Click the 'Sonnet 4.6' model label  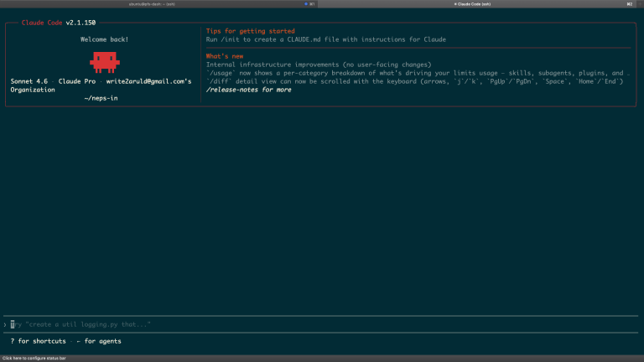[29, 81]
